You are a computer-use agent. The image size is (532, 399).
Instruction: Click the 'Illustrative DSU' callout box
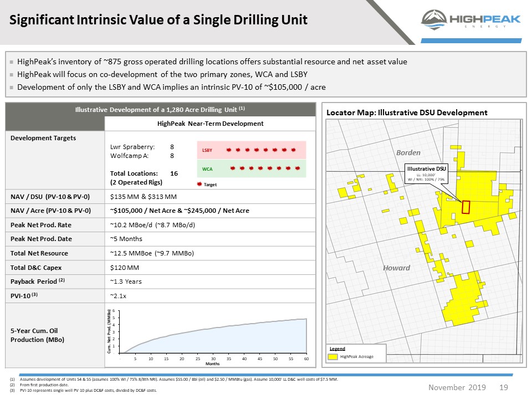[427, 173]
